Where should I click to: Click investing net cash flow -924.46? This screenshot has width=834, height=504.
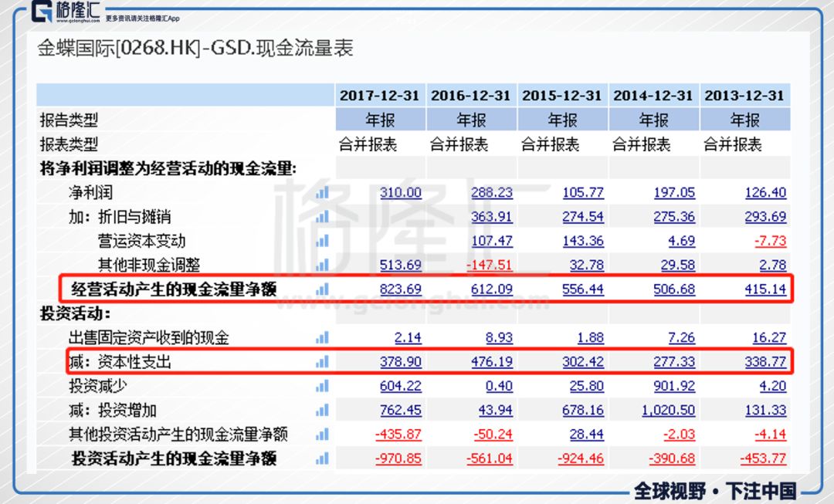581,458
